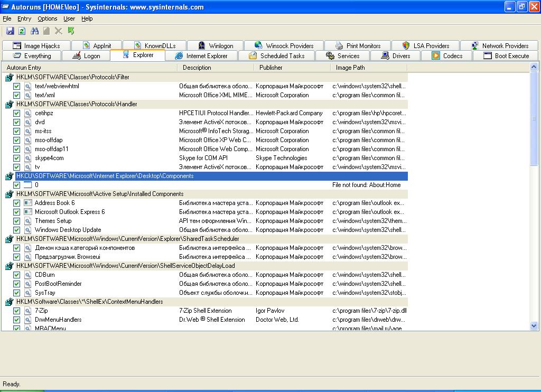541x392 pixels.
Task: Disable Microsoft Outlook Express 6 checkbox
Action: pyautogui.click(x=16, y=212)
